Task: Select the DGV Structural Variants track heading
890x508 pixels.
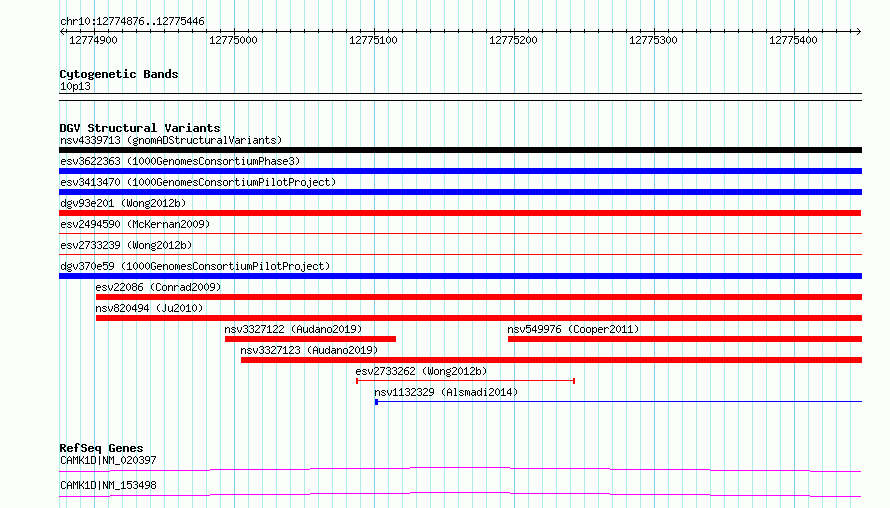Action: click(x=140, y=128)
